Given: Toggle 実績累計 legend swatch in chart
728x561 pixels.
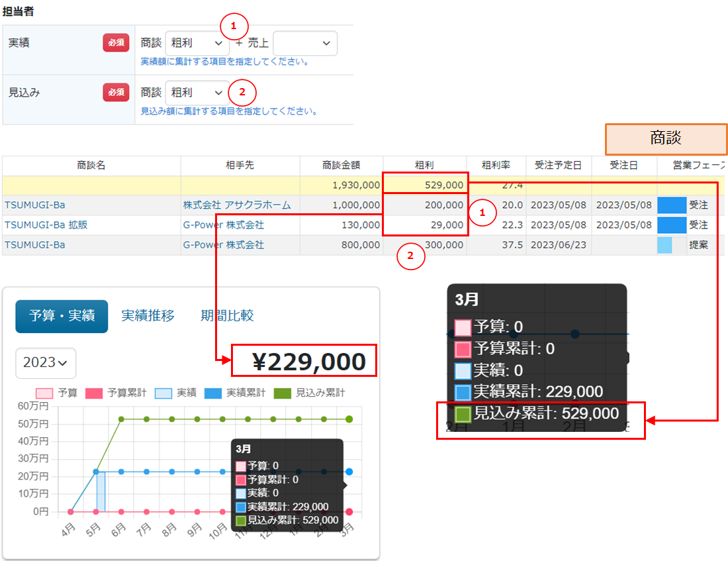Looking at the screenshot, I should coord(212,393).
